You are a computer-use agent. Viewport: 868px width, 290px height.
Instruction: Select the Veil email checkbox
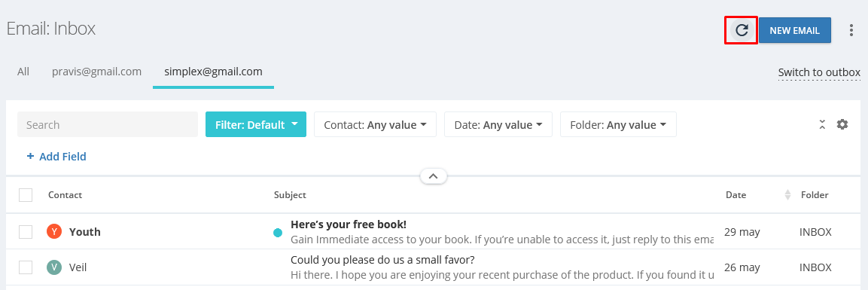[x=26, y=267]
